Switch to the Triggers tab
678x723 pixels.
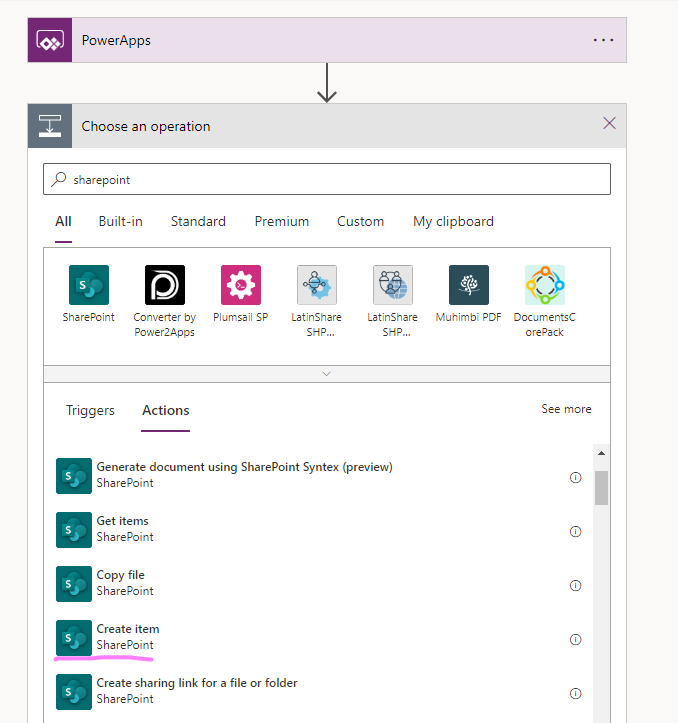(90, 411)
